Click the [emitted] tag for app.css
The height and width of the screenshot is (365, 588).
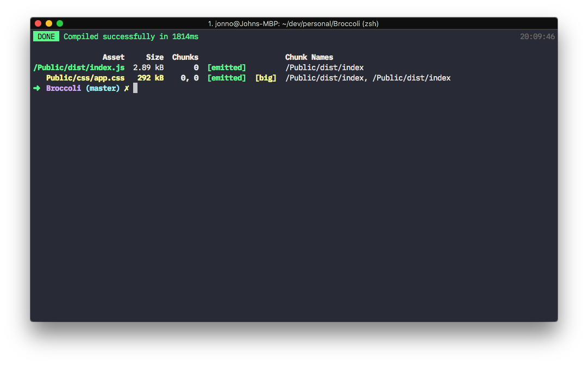point(227,77)
